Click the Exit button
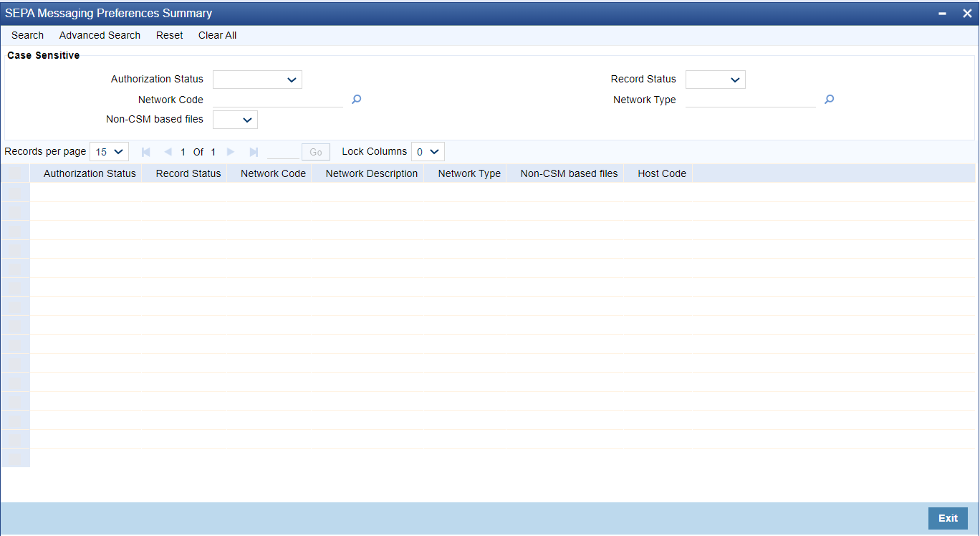This screenshot has width=980, height=536. click(948, 518)
